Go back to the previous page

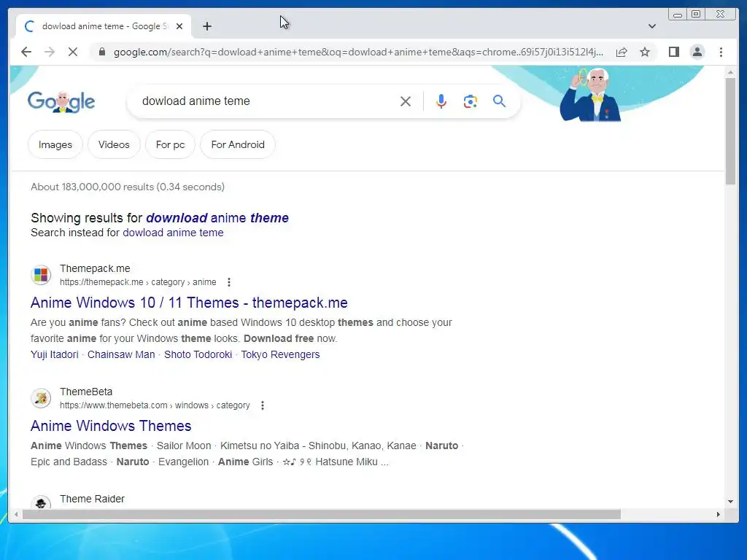coord(26,52)
